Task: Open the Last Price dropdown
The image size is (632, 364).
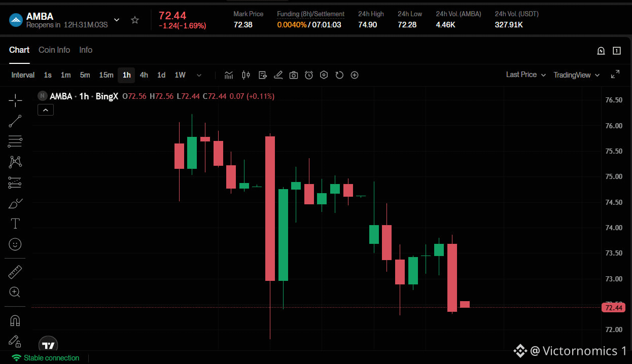Action: (x=526, y=75)
